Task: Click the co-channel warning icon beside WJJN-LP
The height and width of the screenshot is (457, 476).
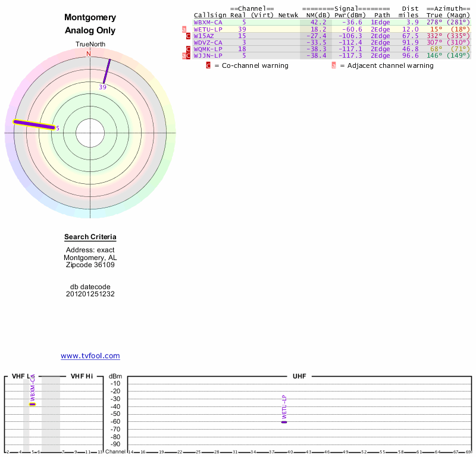Action: [x=188, y=56]
